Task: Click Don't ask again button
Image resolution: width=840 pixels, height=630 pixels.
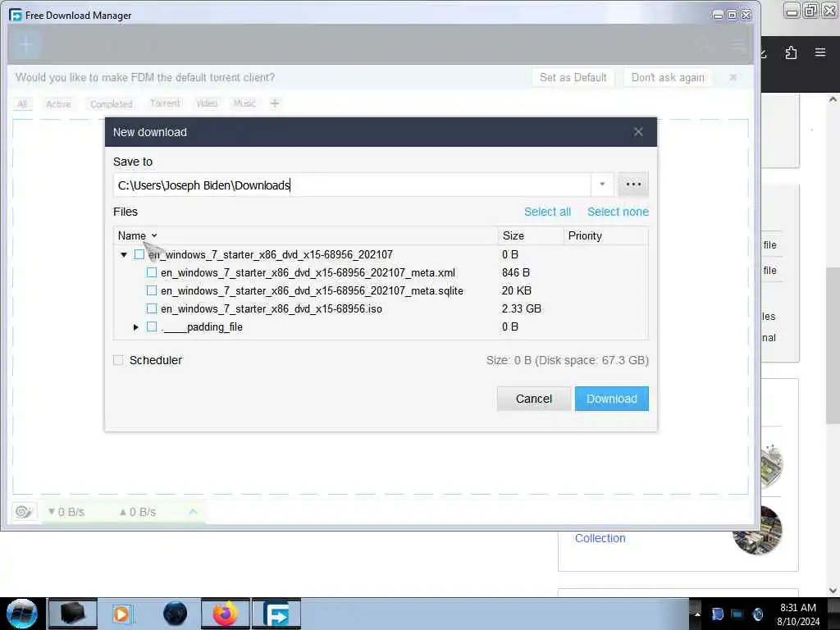Action: click(x=668, y=78)
